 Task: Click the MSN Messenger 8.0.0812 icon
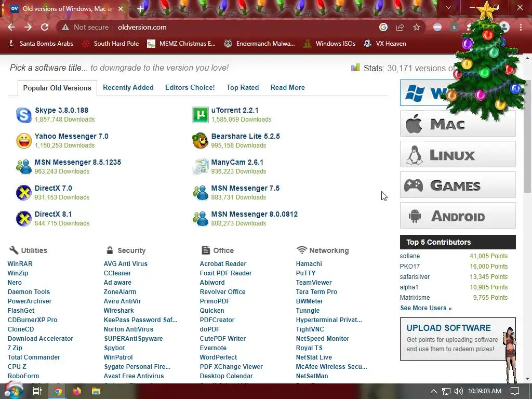point(200,219)
